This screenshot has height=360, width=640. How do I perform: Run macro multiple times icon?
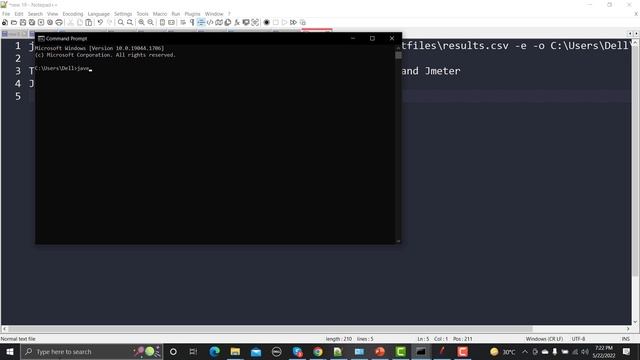[x=293, y=22]
